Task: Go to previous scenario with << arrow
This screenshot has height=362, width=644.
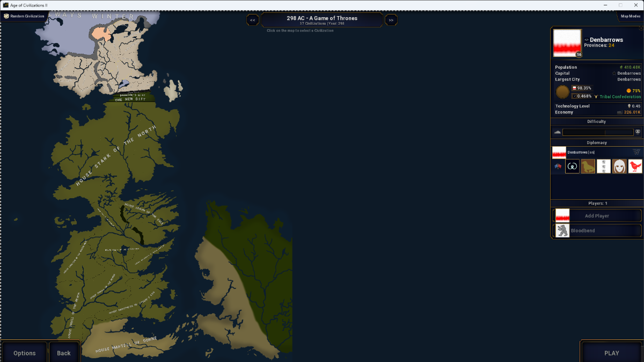Action: [252, 20]
